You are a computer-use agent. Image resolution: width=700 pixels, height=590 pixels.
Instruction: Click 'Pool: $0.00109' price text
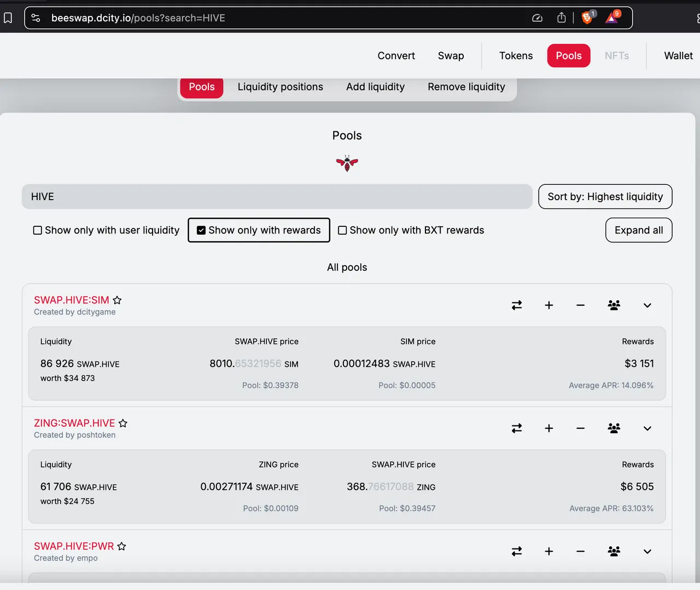coord(271,509)
